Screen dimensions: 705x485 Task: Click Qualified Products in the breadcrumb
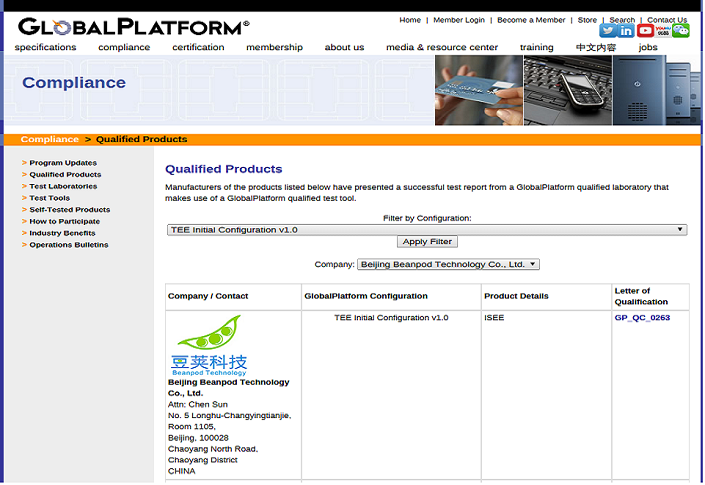(x=142, y=139)
